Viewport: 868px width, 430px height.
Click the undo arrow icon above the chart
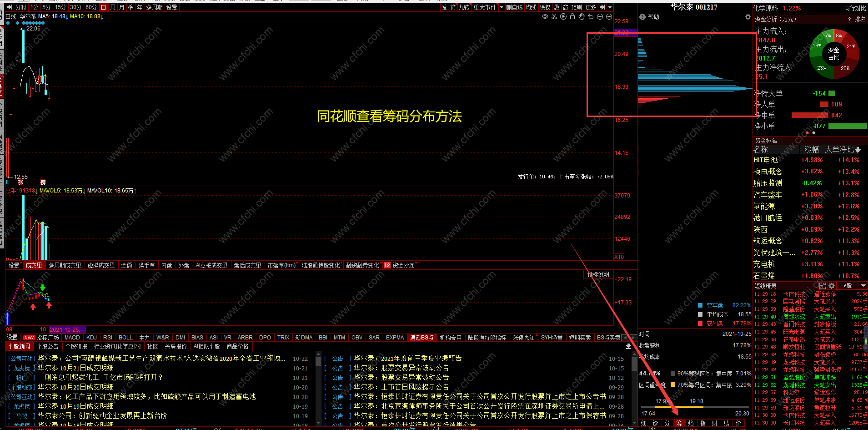[591, 16]
